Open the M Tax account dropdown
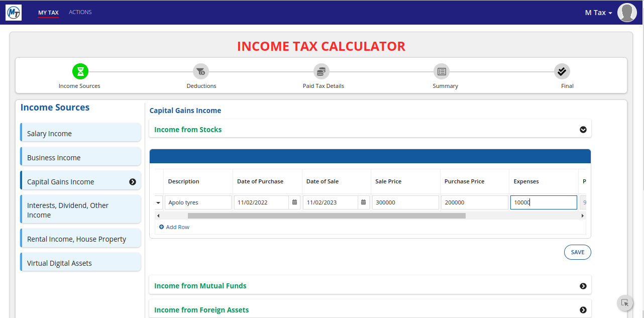644x318 pixels. click(598, 13)
